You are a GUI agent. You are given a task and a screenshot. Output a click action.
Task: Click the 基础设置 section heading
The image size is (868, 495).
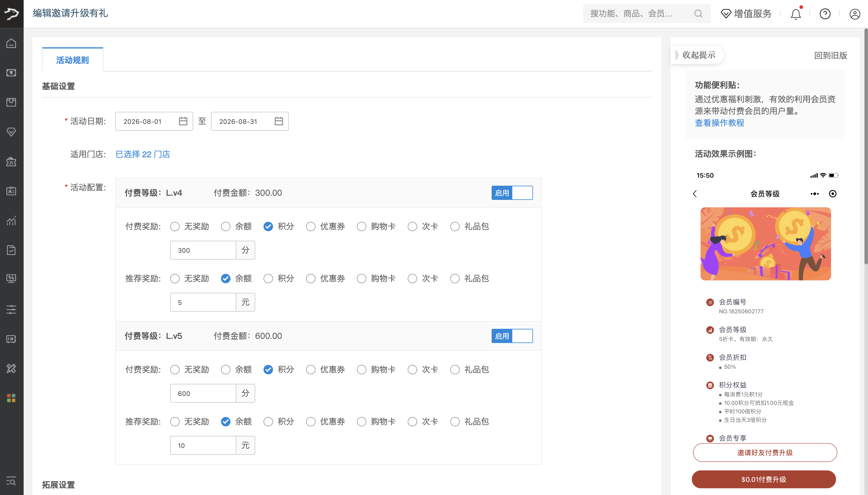tap(58, 86)
